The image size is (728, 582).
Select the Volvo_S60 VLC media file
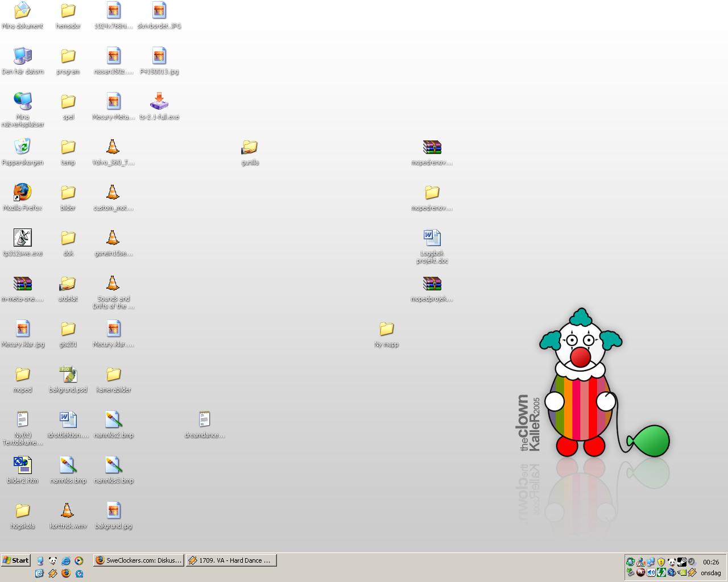(x=113, y=151)
